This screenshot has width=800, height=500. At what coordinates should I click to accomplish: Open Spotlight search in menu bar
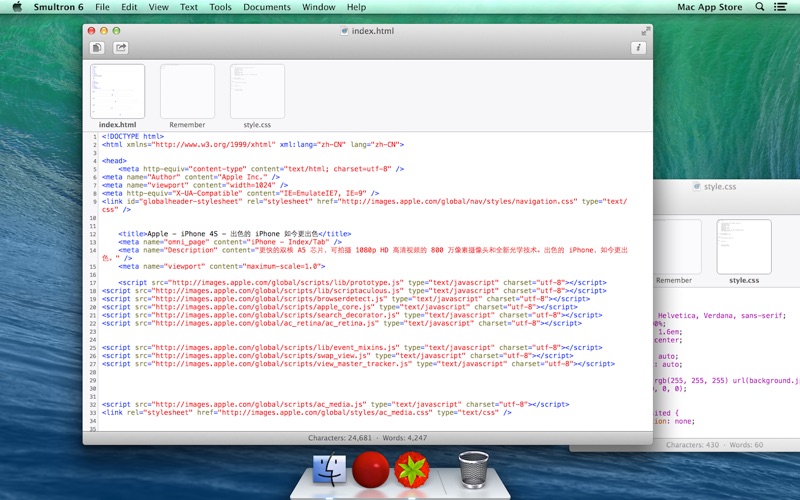pos(760,7)
